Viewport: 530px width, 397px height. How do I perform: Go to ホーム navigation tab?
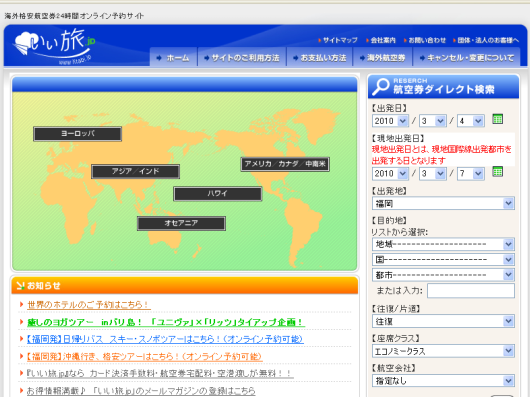(x=173, y=58)
